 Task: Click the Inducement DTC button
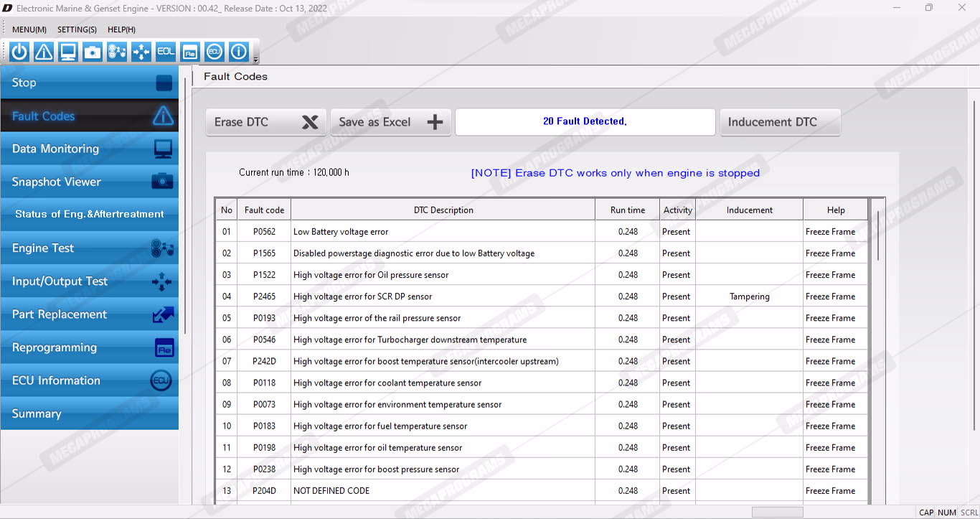click(x=780, y=122)
